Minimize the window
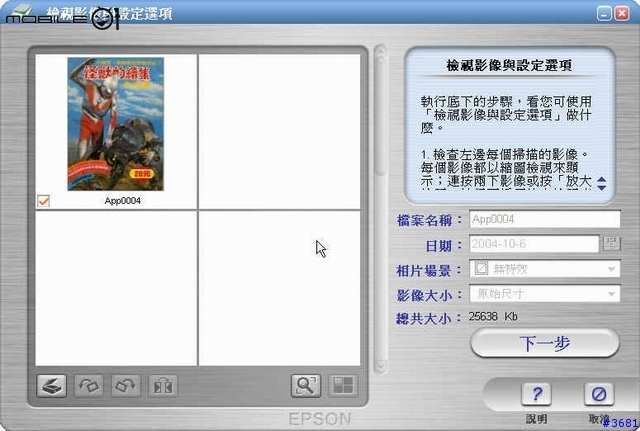 pos(604,13)
